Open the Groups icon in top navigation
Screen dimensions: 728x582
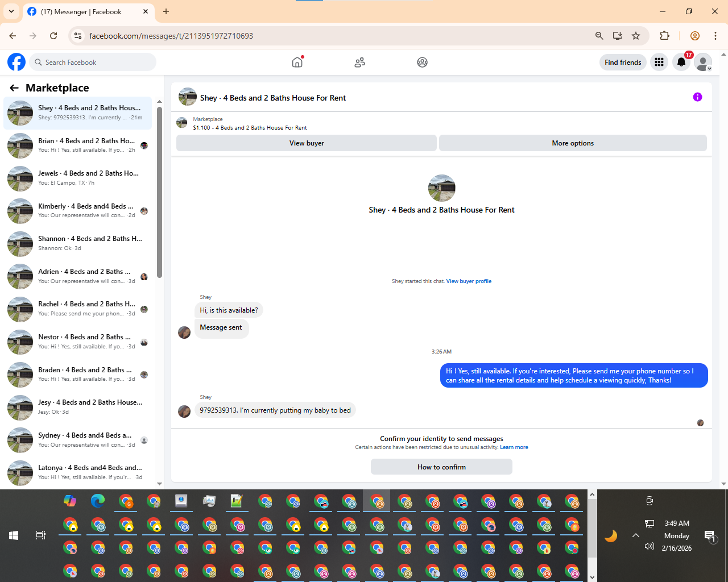(x=422, y=63)
